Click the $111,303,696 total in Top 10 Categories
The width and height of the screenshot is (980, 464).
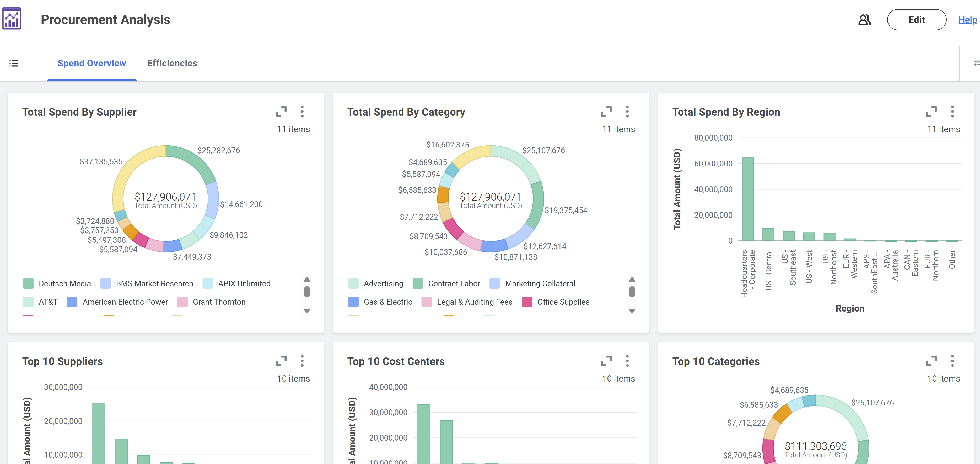pos(815,446)
